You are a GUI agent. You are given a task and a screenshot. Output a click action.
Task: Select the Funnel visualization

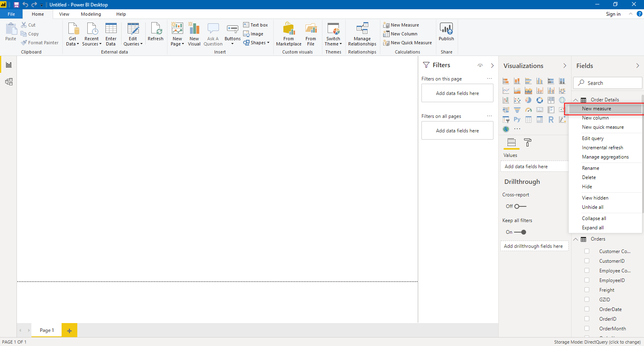517,110
